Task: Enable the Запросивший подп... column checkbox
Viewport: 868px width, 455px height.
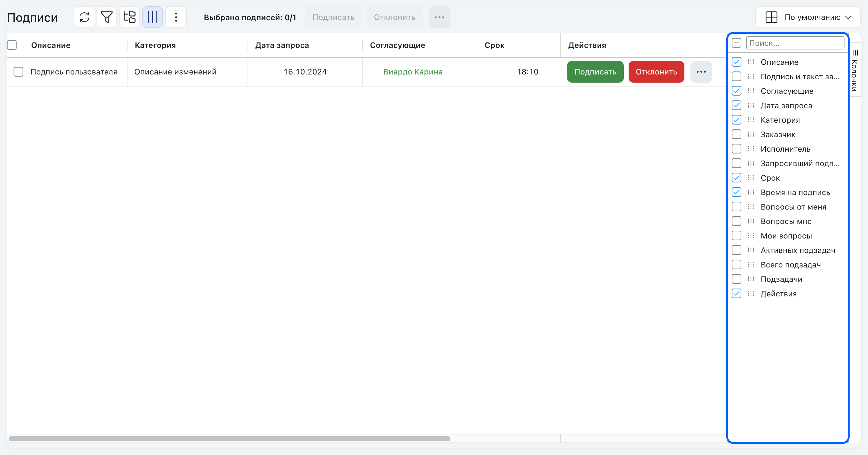Action: (737, 163)
